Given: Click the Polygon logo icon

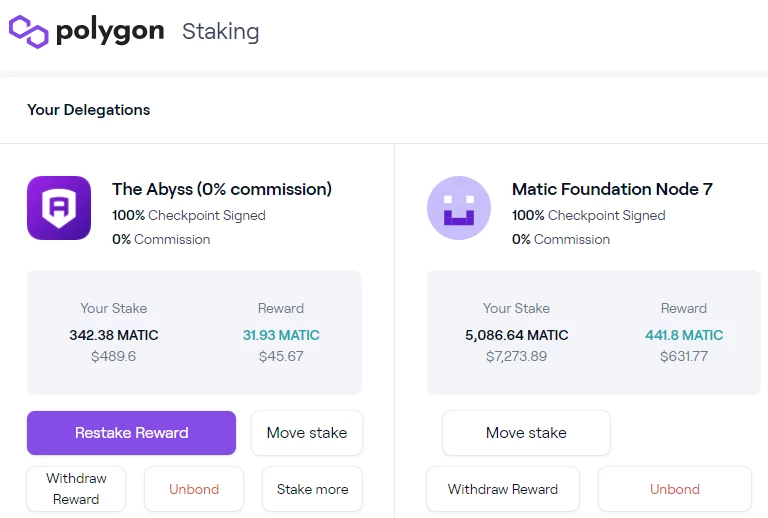Looking at the screenshot, I should (29, 31).
